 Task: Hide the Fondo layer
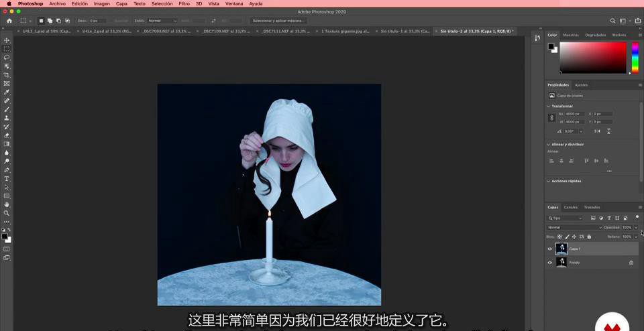[x=550, y=263]
